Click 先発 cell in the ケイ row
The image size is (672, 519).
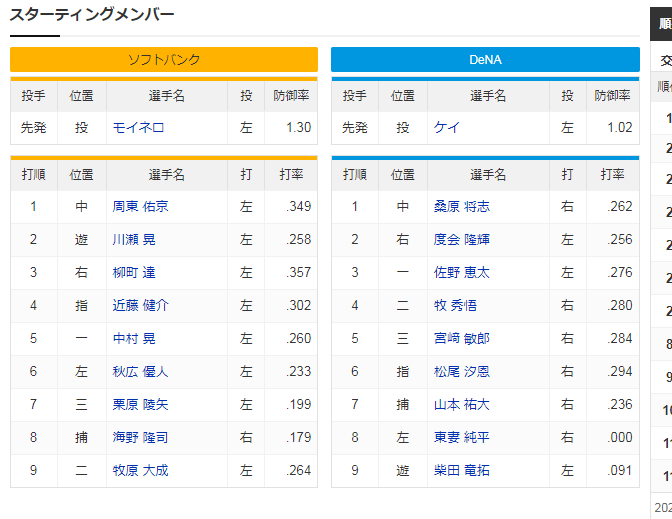point(355,128)
